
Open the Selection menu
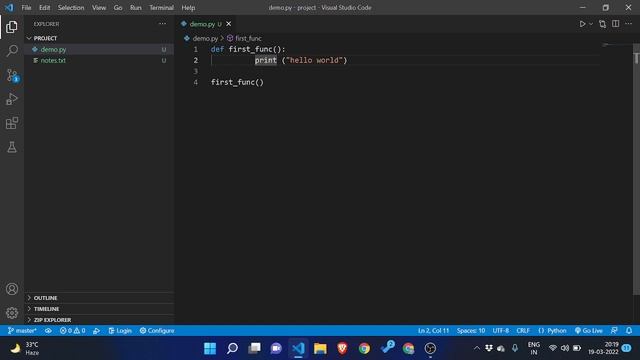[x=71, y=8]
